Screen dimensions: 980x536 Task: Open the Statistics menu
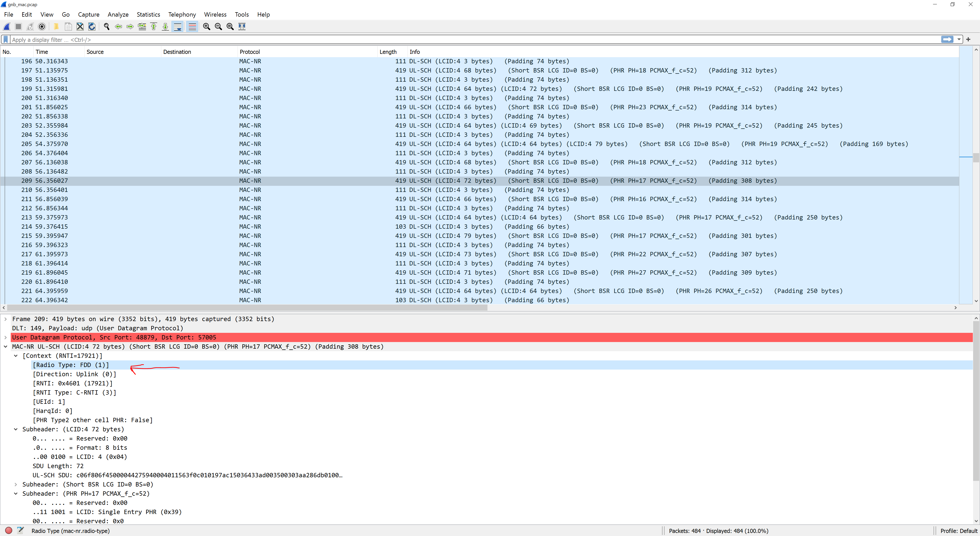click(x=148, y=15)
